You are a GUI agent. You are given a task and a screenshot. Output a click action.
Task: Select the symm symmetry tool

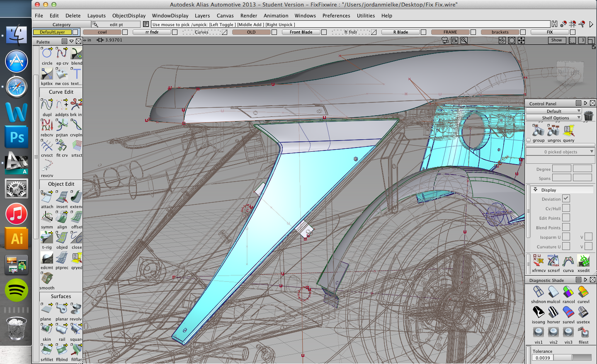pos(47,217)
